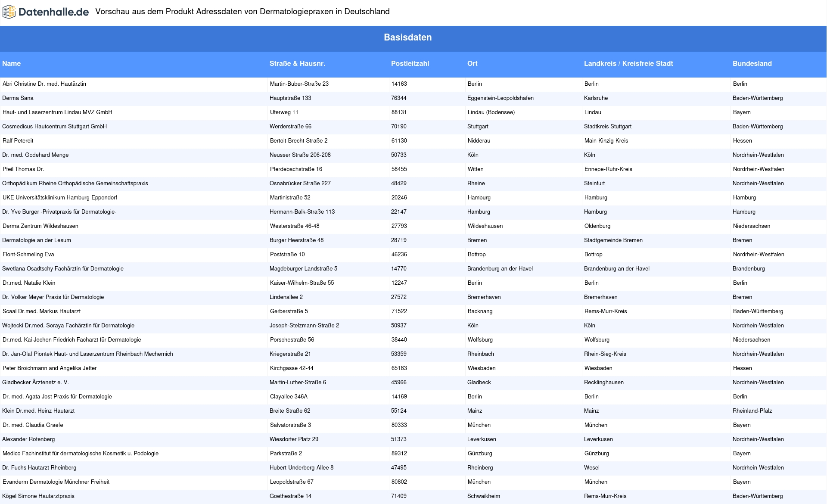Select Dr. Fuchs Hautarzt Rheinberg
The width and height of the screenshot is (827, 504).
coord(39,468)
